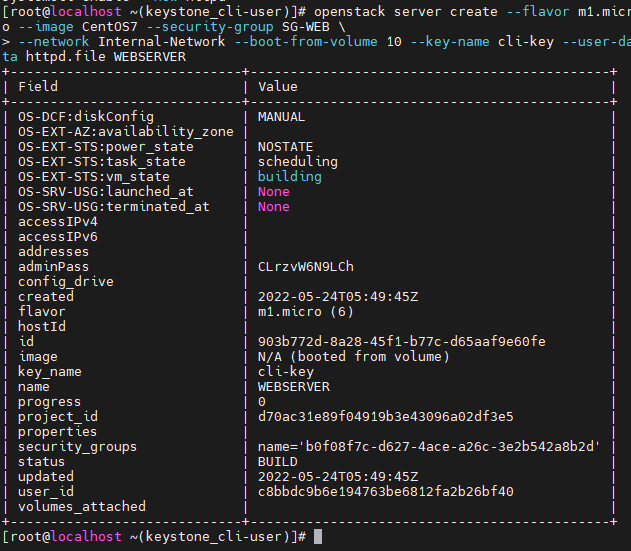631x551 pixels.
Task: Click the 'updated' field name
Action: [x=46, y=477]
